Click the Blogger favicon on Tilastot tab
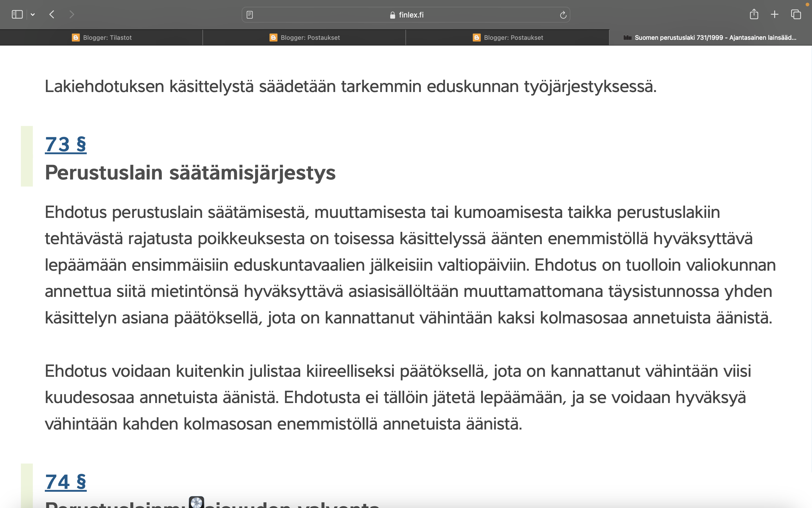The height and width of the screenshot is (508, 812). (76, 38)
